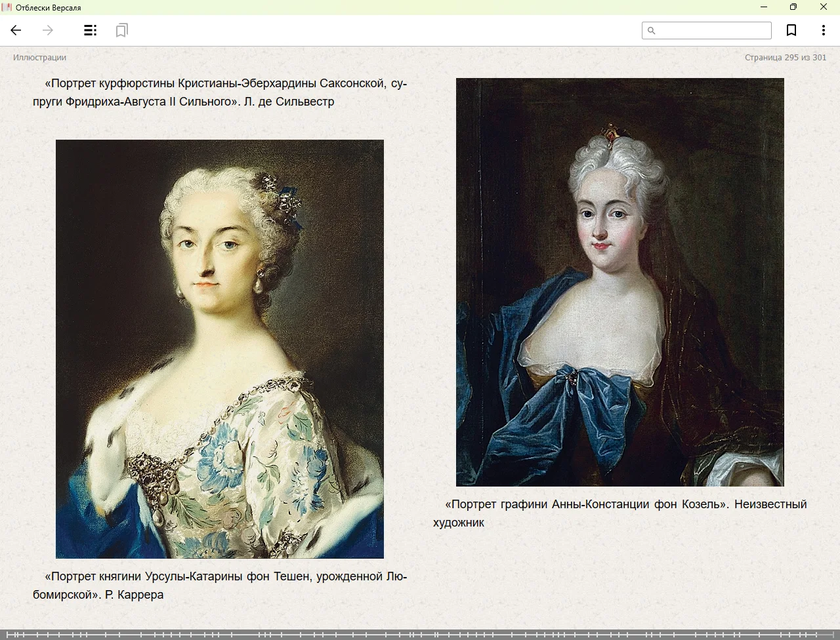Show the bookmarks list panel

coord(121,30)
